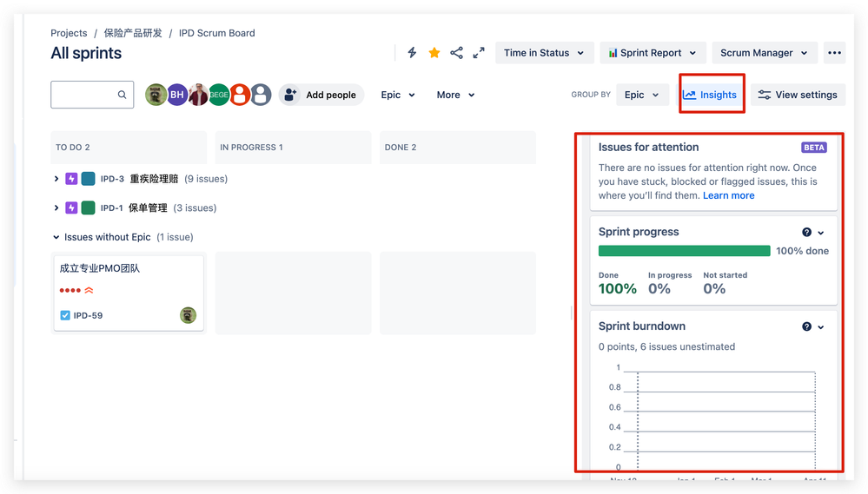Click the IPD-3 purple epic icon
This screenshot has width=868, height=494.
coord(71,179)
